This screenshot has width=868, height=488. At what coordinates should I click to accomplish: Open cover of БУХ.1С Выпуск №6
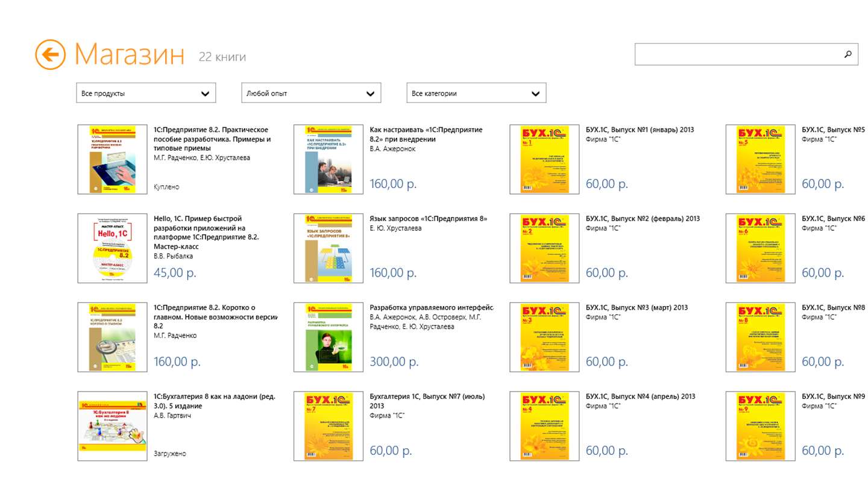(761, 248)
